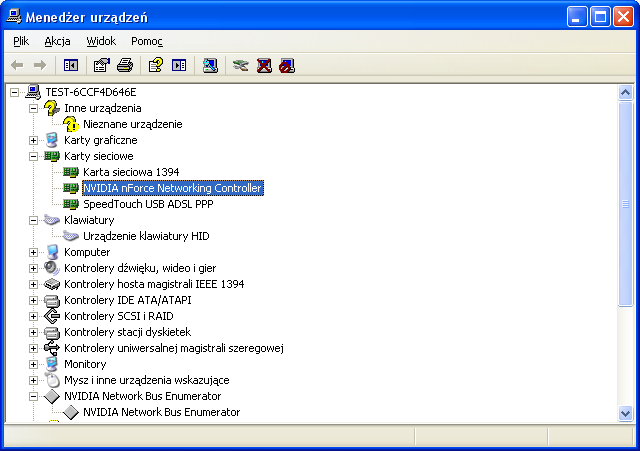Click the monitor icon of Monitory

[x=52, y=364]
